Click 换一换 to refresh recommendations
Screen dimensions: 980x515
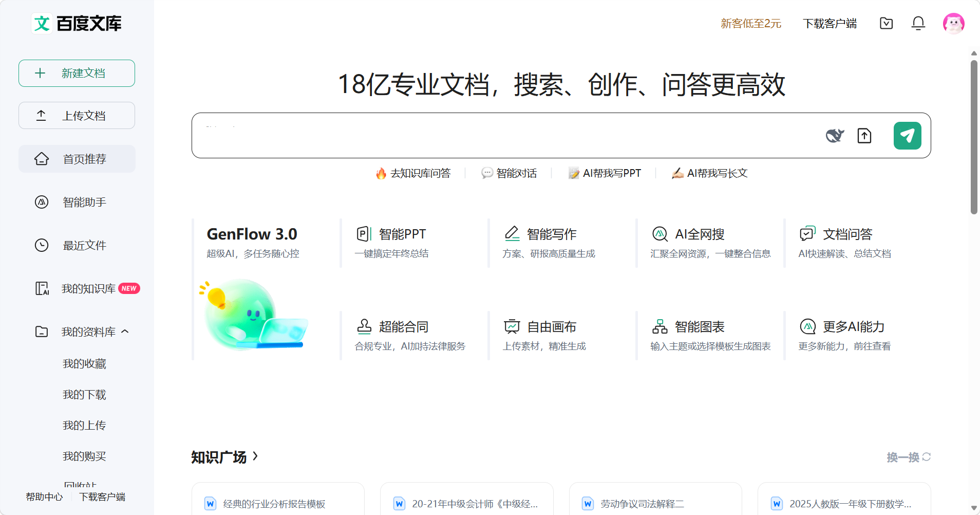(x=902, y=457)
